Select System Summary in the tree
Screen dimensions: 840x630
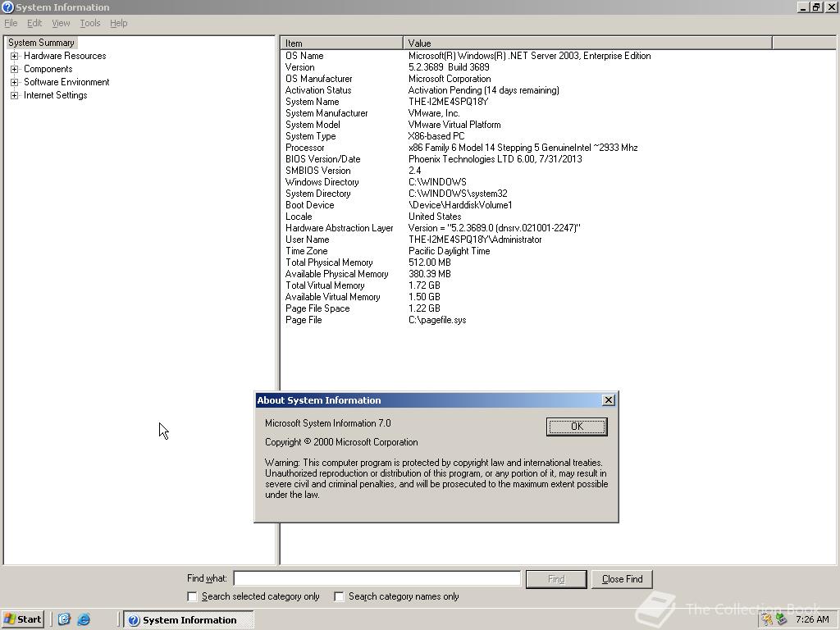[x=41, y=43]
